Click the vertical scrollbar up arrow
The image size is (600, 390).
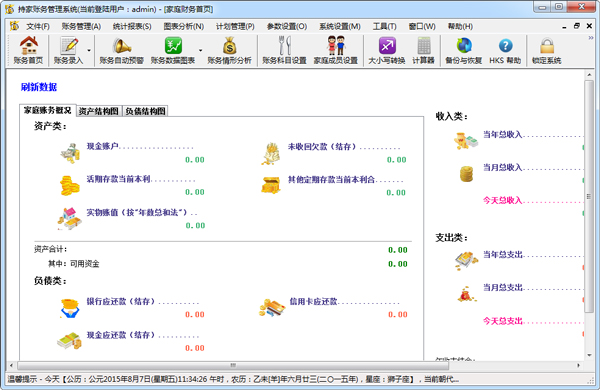pos(589,75)
